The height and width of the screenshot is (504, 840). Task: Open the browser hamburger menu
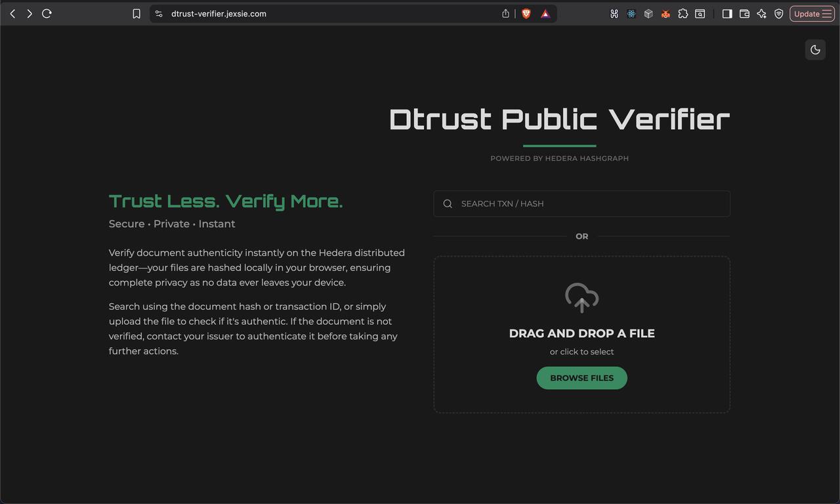coord(827,14)
